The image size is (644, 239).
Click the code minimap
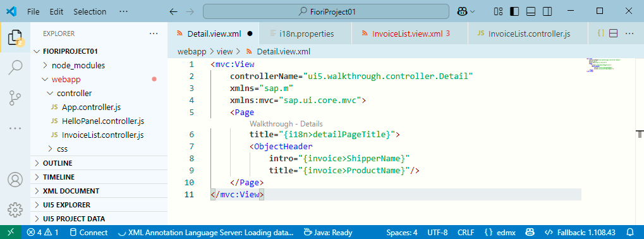(x=604, y=66)
